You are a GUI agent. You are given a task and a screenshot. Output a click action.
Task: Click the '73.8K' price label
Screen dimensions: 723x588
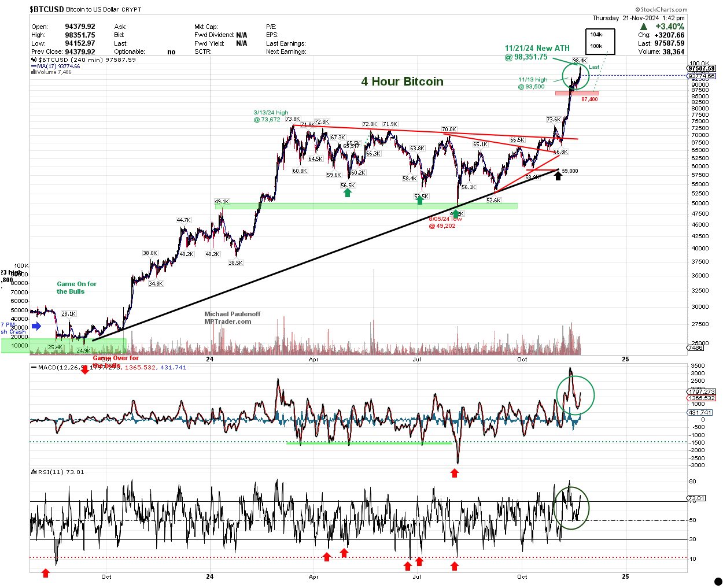pos(293,119)
